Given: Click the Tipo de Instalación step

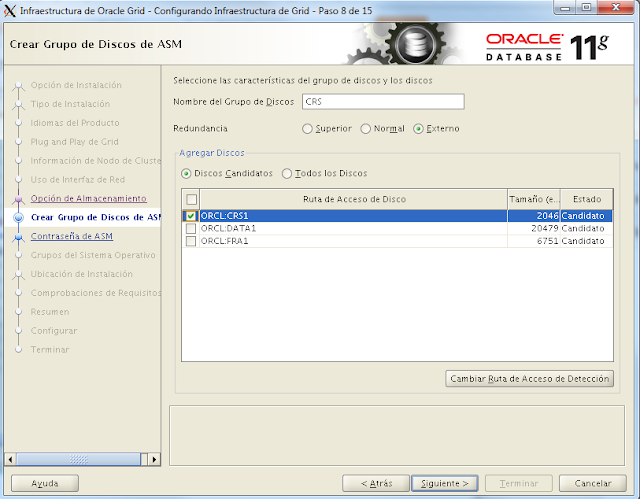Looking at the screenshot, I should click(x=70, y=104).
